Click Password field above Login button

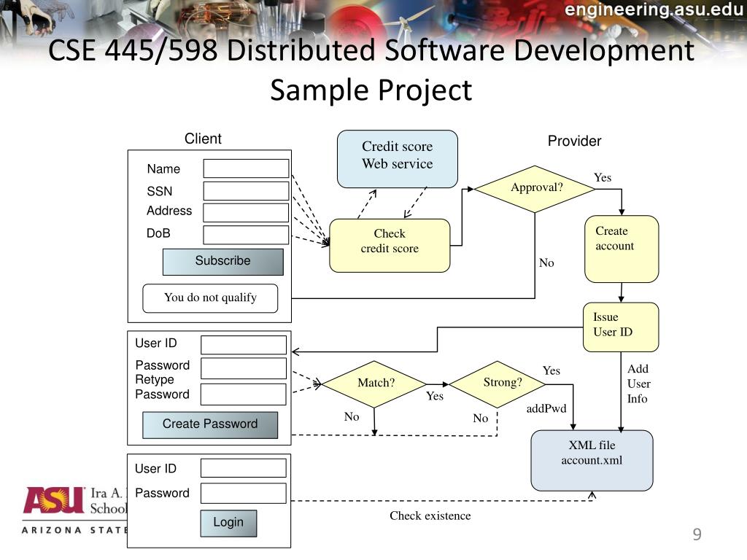244,494
